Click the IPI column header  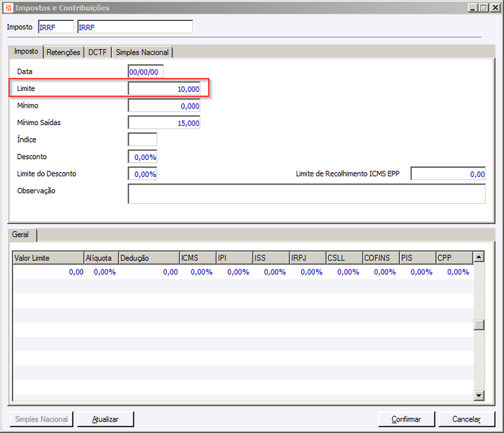235,258
